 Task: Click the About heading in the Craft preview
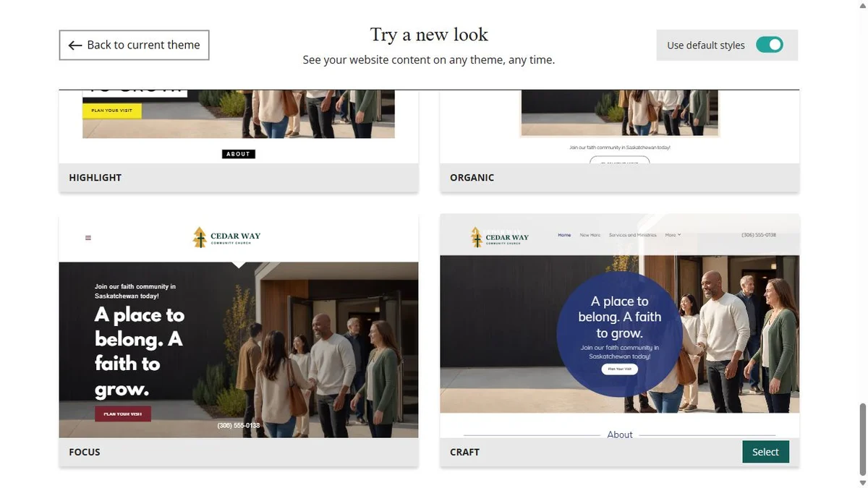620,435
